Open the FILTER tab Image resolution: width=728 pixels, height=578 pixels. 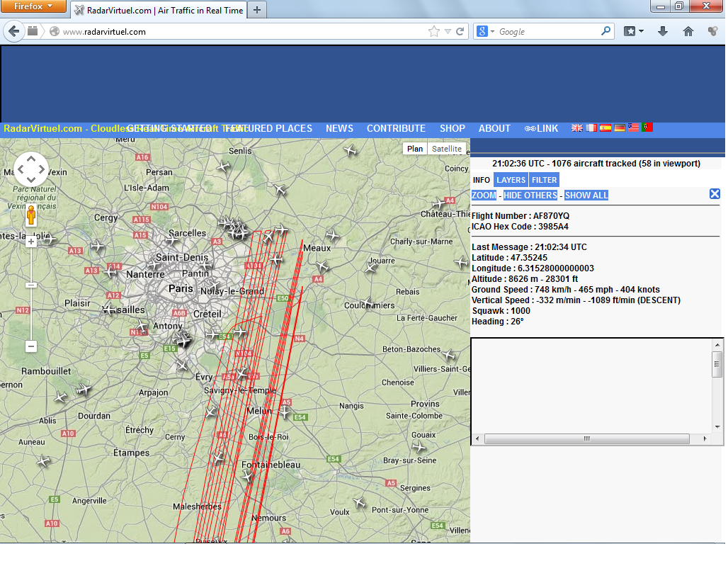pos(544,180)
